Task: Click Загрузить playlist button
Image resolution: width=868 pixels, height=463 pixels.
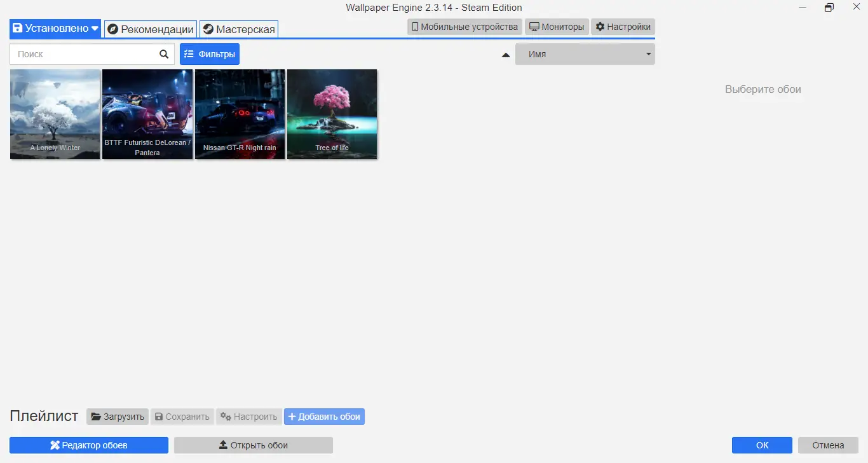Action: [x=118, y=417]
